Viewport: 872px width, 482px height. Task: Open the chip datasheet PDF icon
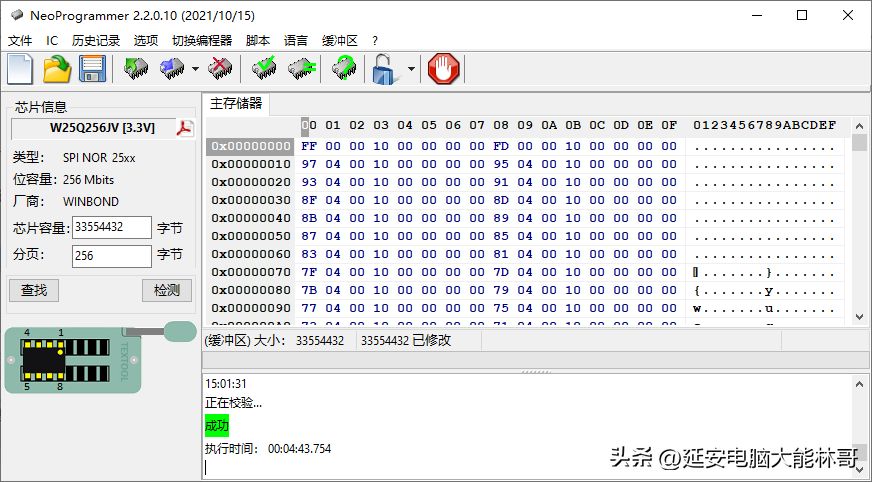pyautogui.click(x=185, y=128)
